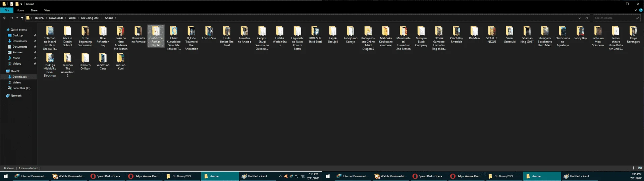Go forward with the Forward arrow
Image resolution: width=644 pixels, height=181 pixels.
(12, 18)
